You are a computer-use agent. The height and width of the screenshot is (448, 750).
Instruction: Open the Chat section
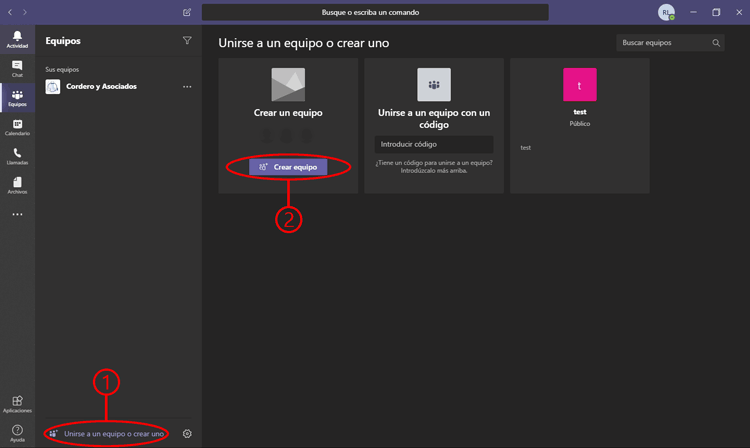click(17, 69)
